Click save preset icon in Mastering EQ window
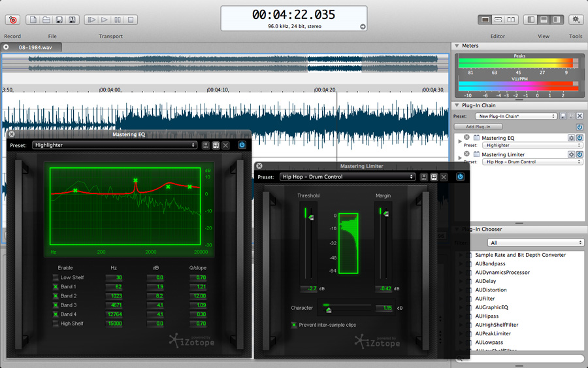Screen dimensions: 588x368 point(206,145)
